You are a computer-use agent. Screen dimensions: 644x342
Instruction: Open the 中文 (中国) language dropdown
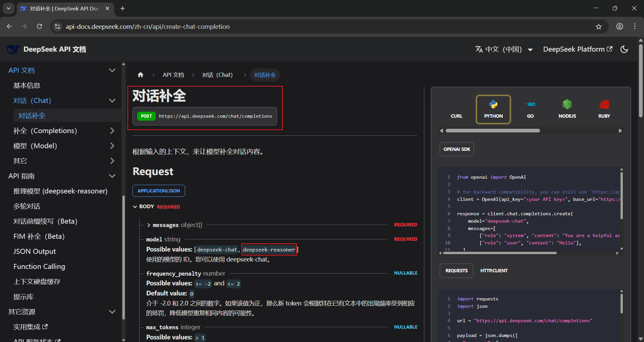click(504, 49)
